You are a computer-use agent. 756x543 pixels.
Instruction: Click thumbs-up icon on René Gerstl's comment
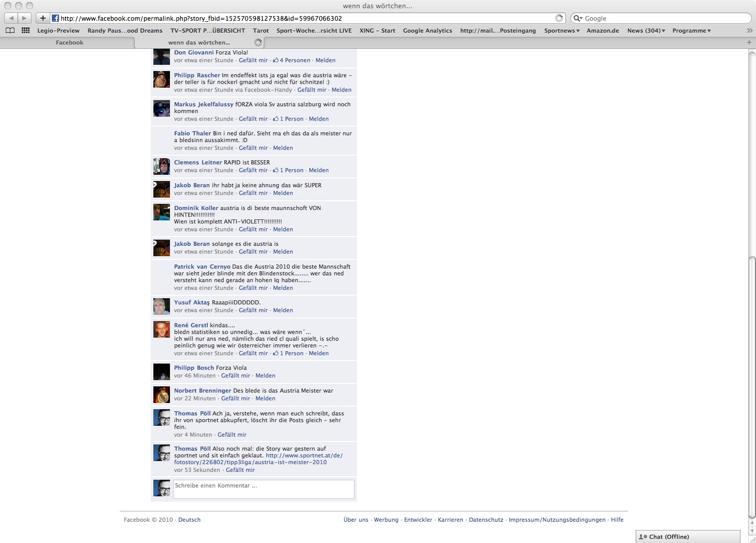pyautogui.click(x=276, y=353)
